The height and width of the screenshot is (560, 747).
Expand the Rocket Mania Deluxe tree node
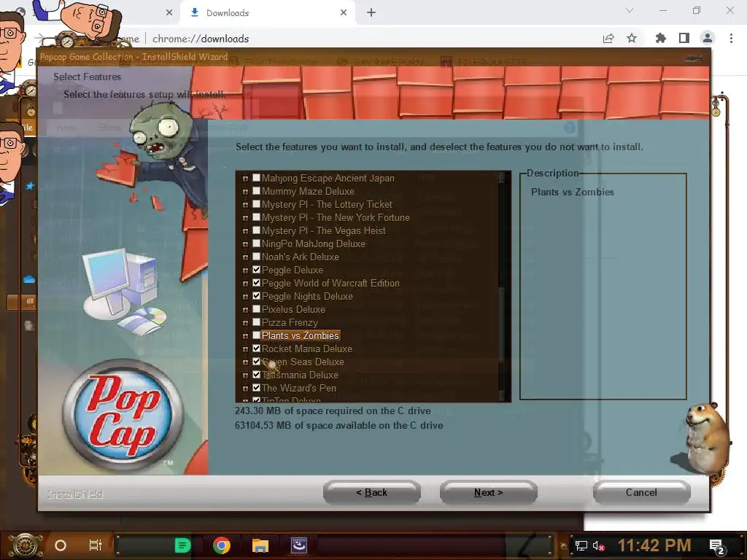click(x=245, y=349)
